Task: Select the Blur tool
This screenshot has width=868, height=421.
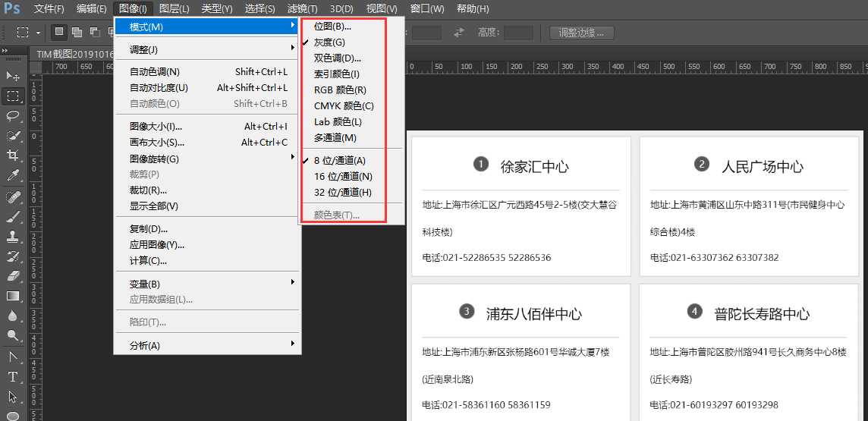Action: click(12, 316)
